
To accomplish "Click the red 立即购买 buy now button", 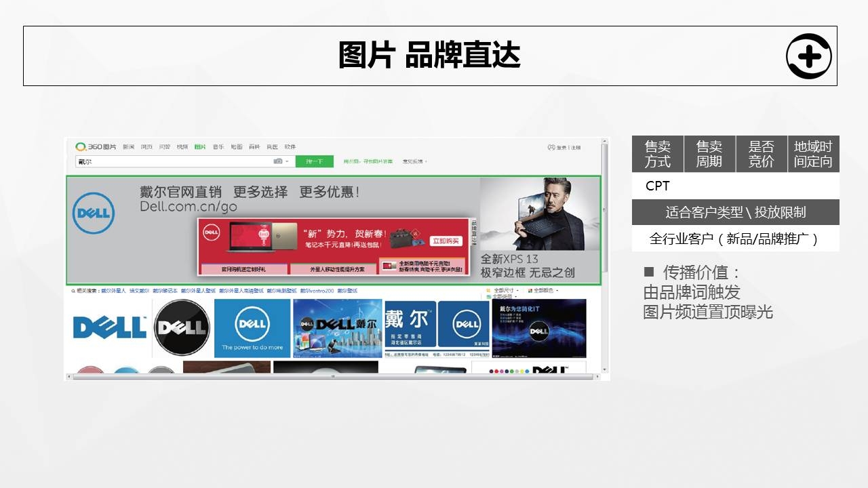I will click(x=446, y=241).
